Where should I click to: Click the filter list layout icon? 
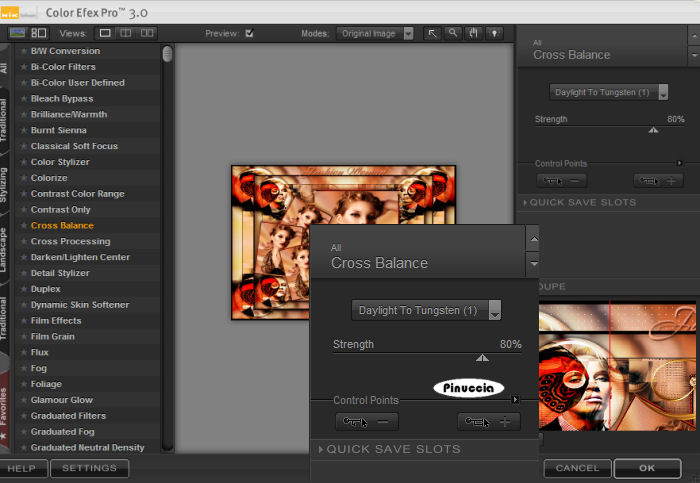(x=38, y=33)
